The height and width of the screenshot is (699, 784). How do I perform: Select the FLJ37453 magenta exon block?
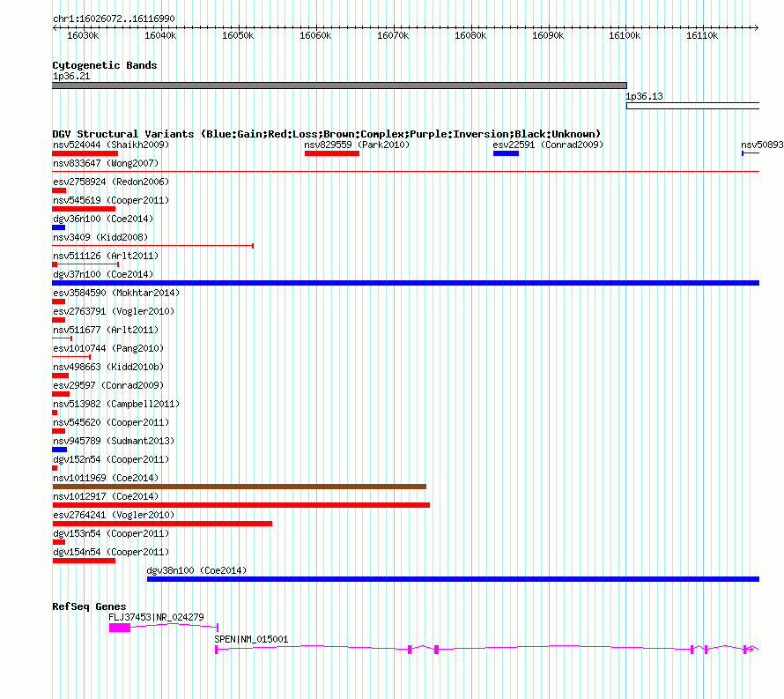(120, 628)
